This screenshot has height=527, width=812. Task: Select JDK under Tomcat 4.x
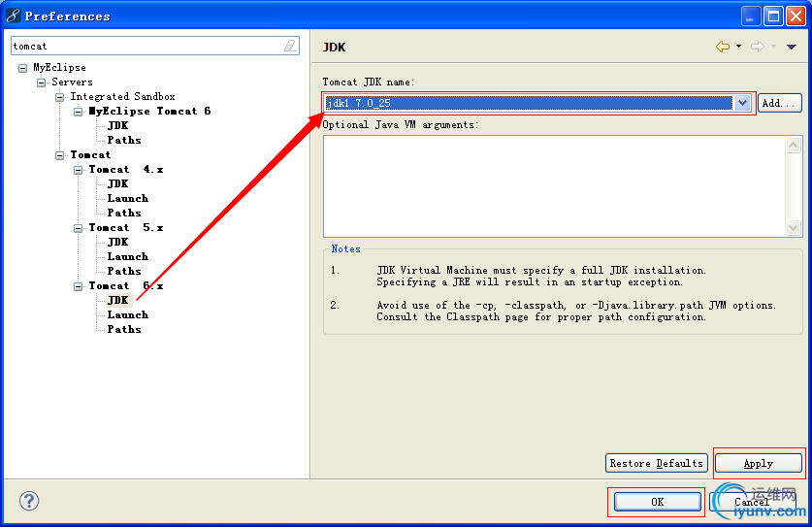[118, 183]
